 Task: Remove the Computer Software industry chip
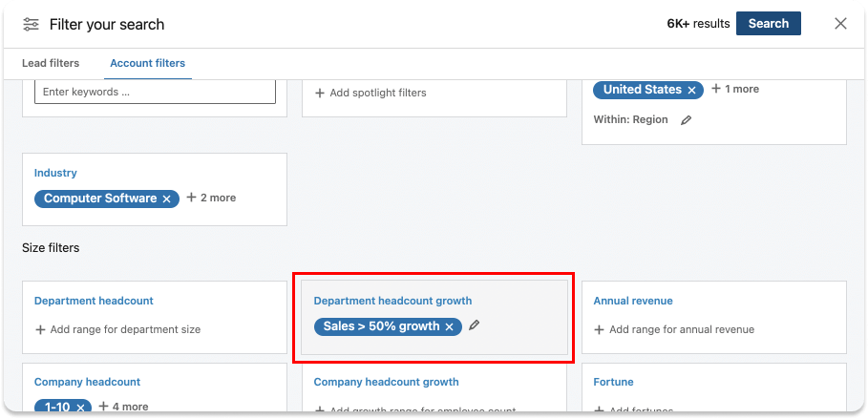166,199
